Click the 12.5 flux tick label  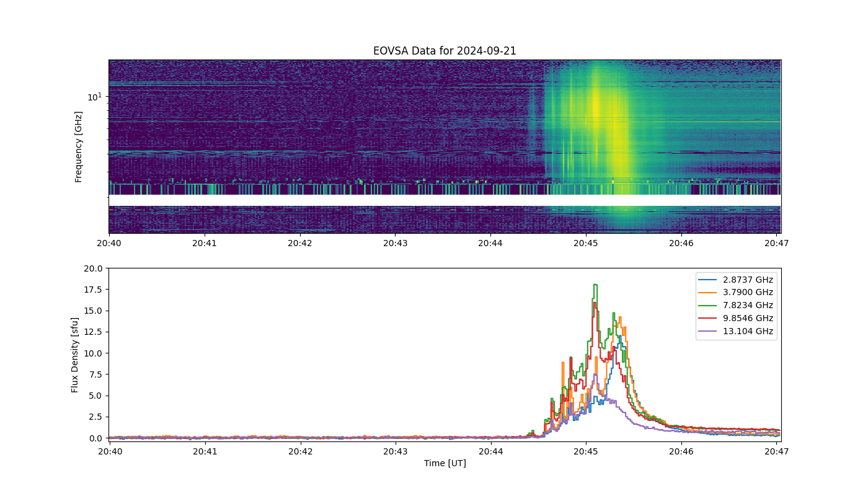click(94, 332)
